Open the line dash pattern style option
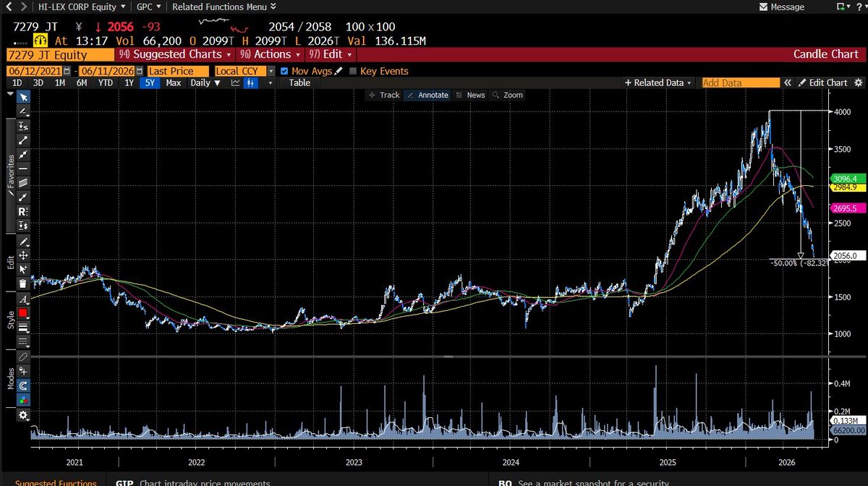The width and height of the screenshot is (868, 486). 23,341
